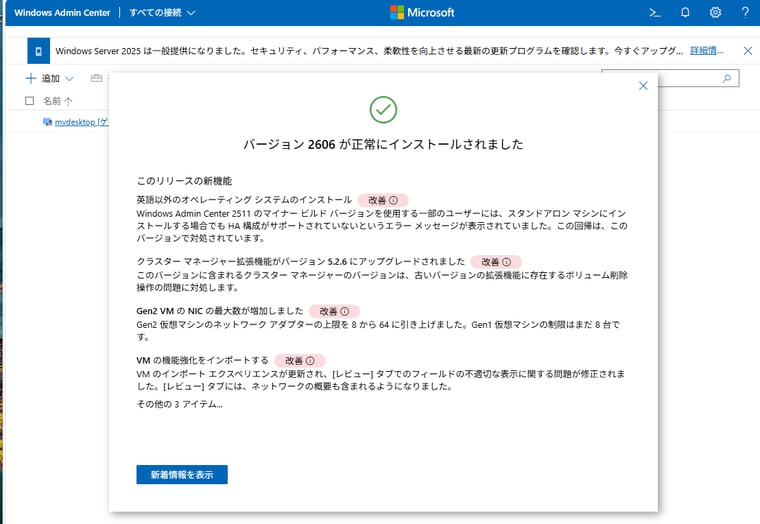Click heading 英語以外のオペレーティング システムのインストール

pyautogui.click(x=244, y=200)
